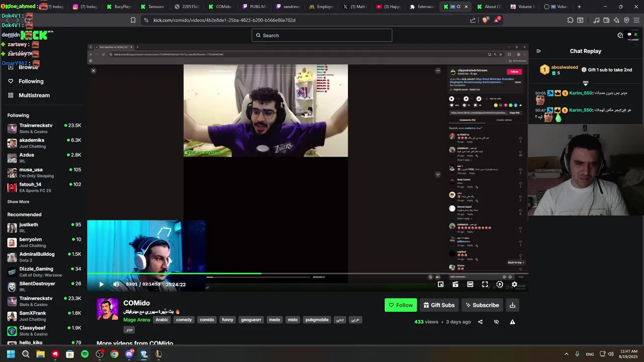
Task: Select the geoguesrr tag
Action: pyautogui.click(x=251, y=320)
